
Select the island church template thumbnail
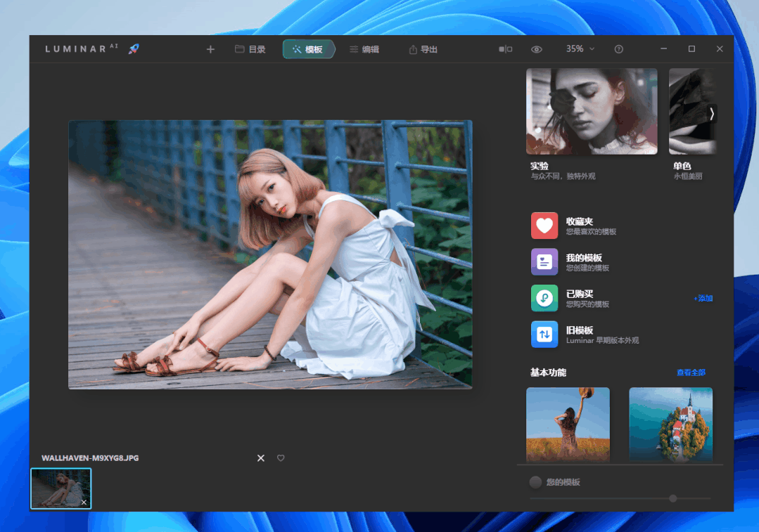point(670,424)
